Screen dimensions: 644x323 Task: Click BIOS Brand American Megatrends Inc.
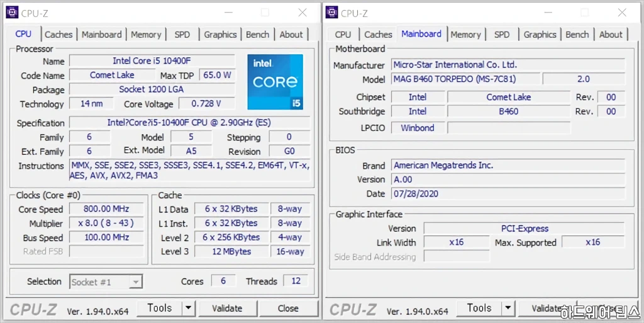pos(508,165)
